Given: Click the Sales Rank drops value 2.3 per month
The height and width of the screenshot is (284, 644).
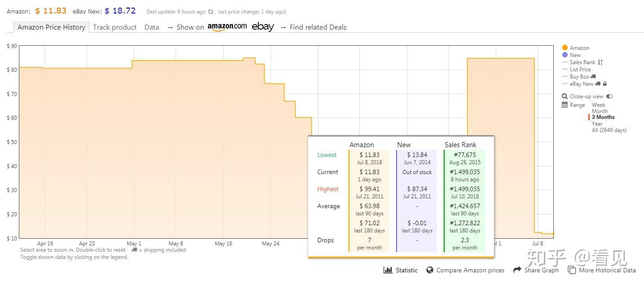Looking at the screenshot, I should click(x=465, y=244).
